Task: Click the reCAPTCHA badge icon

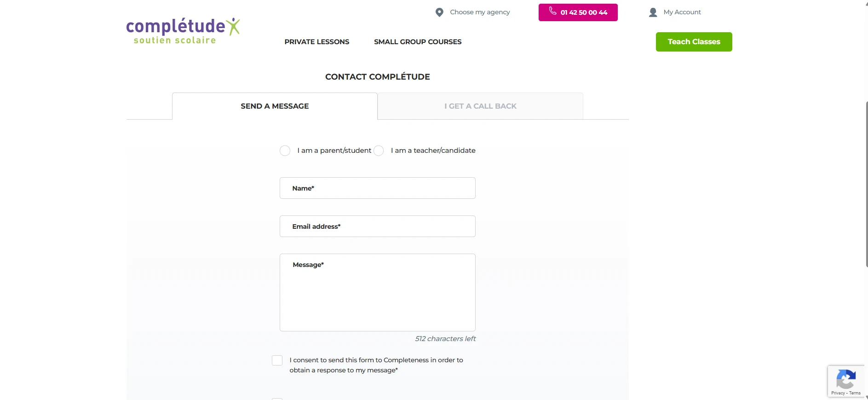Action: [x=845, y=379]
